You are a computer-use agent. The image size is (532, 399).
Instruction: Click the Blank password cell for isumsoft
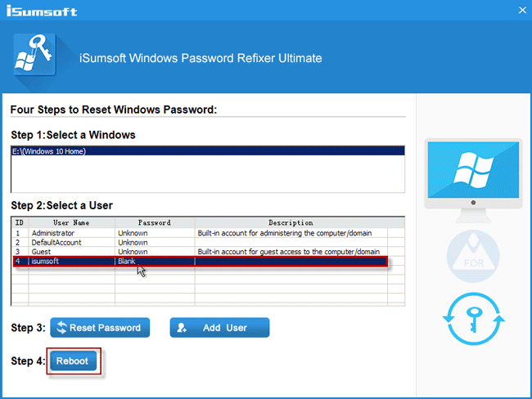[x=155, y=261]
